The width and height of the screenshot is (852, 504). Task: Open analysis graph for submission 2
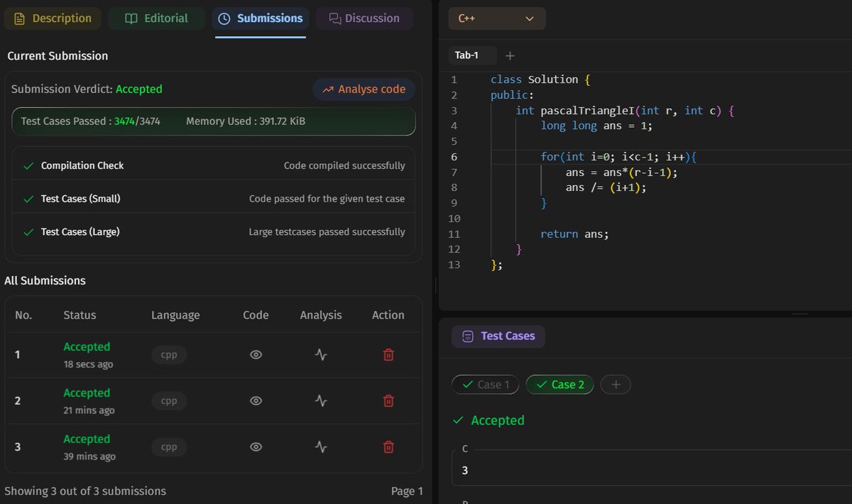tap(321, 401)
